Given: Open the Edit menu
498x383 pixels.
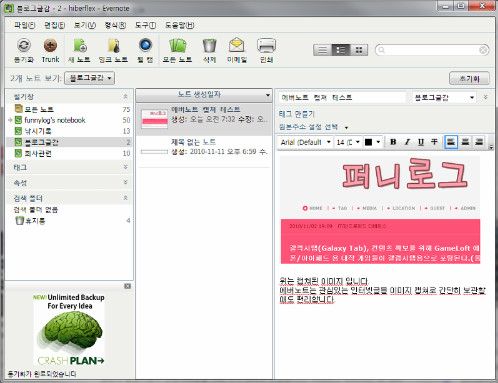Looking at the screenshot, I should [x=54, y=25].
